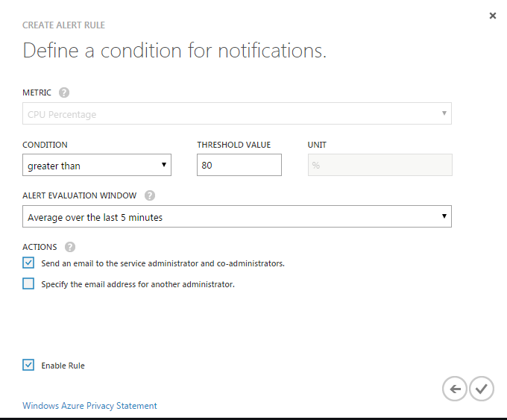Viewport: 507px width, 420px height.
Task: Click the Threshold Value input field
Action: (239, 166)
